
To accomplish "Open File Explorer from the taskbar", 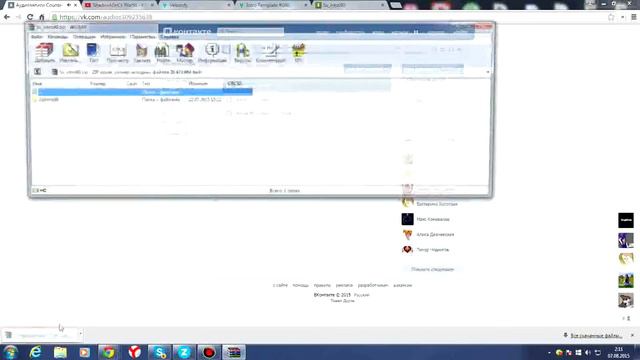I will click(60, 352).
